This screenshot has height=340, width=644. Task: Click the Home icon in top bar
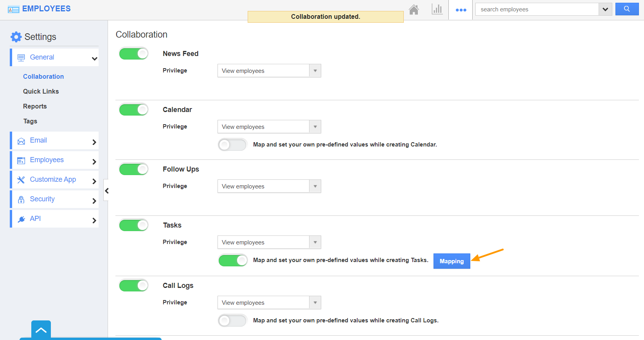[x=414, y=9]
